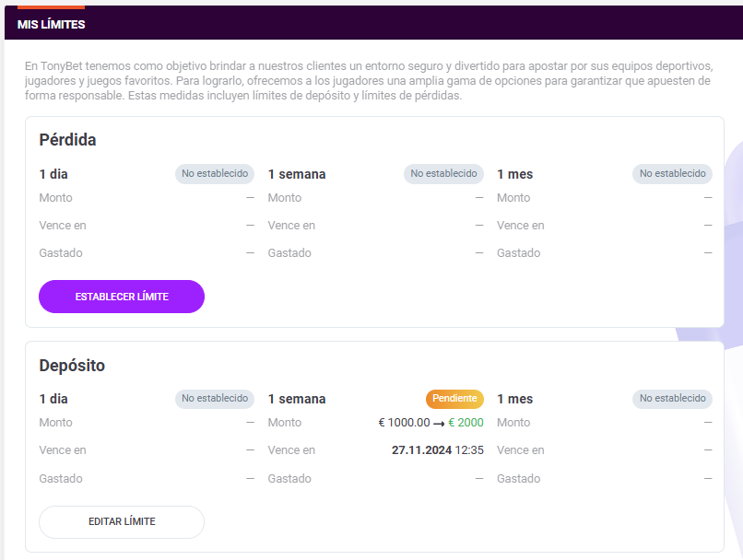The height and width of the screenshot is (560, 743).
Task: Click the TonyBet responsible gaming description text
Action: [x=369, y=81]
